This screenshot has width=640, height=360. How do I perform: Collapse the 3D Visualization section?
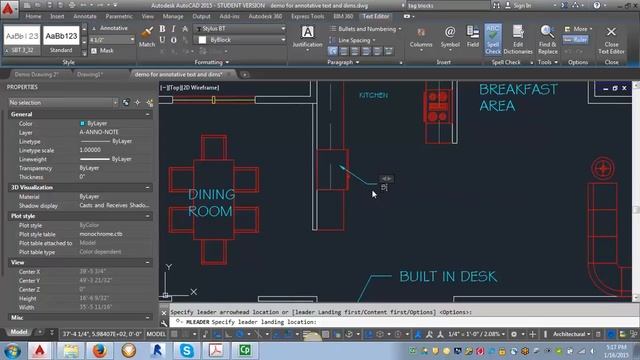[147, 187]
